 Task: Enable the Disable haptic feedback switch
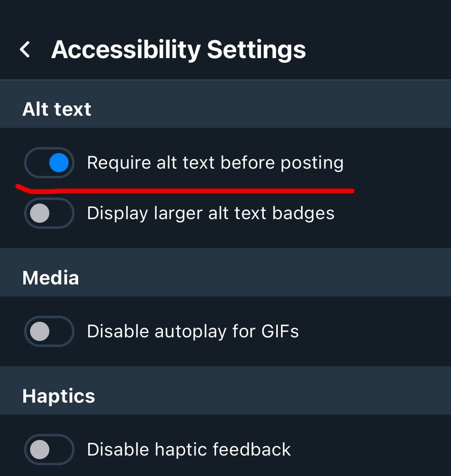pyautogui.click(x=49, y=449)
